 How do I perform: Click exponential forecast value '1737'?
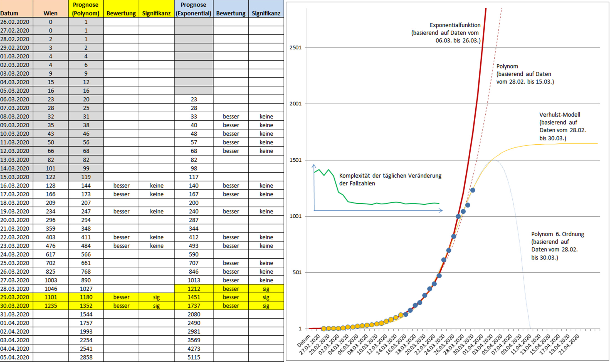(194, 306)
